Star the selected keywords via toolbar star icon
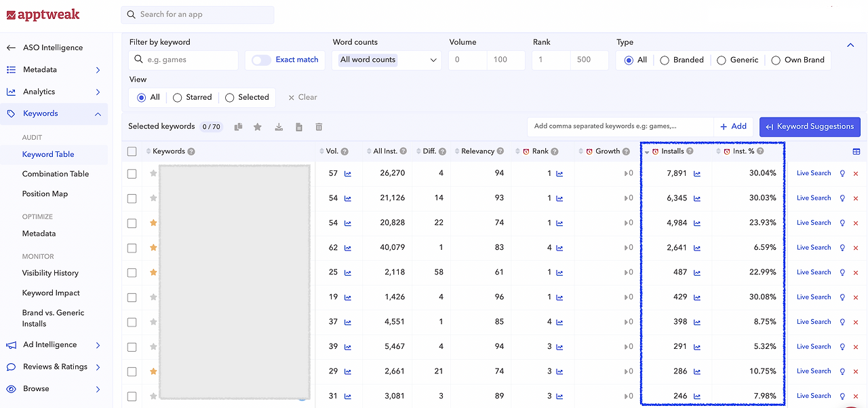This screenshot has height=408, width=868. click(258, 127)
